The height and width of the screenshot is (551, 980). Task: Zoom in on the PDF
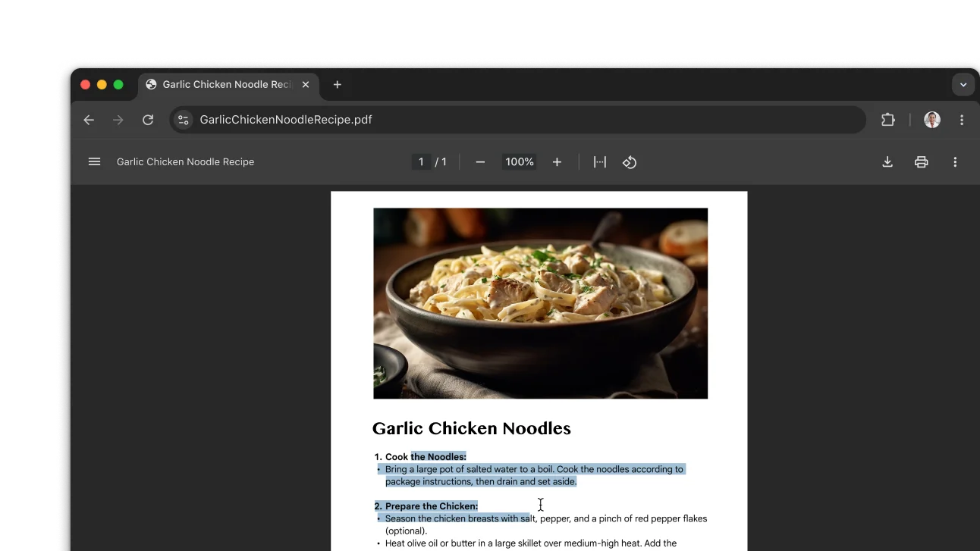(x=557, y=161)
